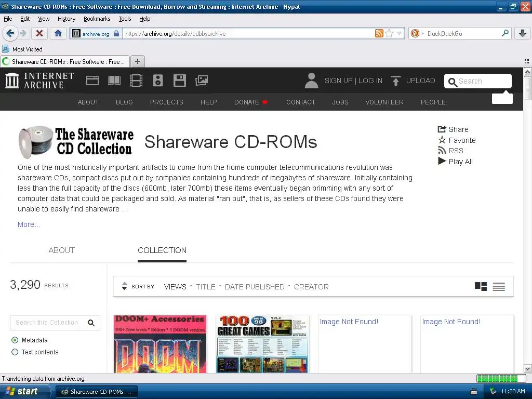Image resolution: width=532 pixels, height=399 pixels.
Task: Select the Text contents radio button
Action: pyautogui.click(x=15, y=352)
